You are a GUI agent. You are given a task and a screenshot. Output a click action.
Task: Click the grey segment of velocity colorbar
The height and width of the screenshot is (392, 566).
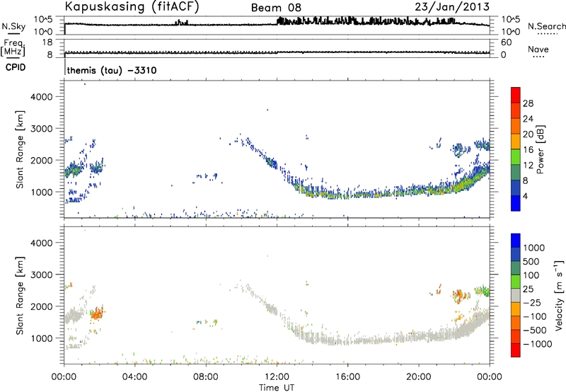click(x=516, y=295)
